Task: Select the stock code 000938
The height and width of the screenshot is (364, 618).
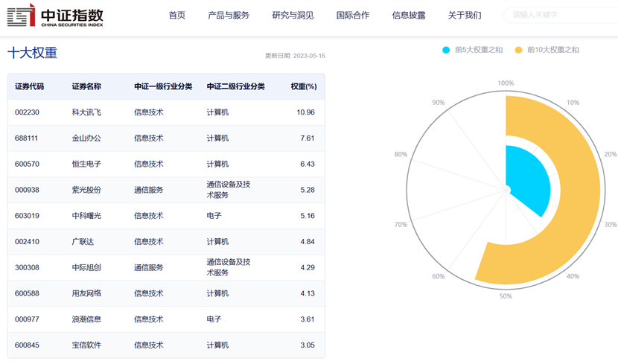Action: click(28, 190)
